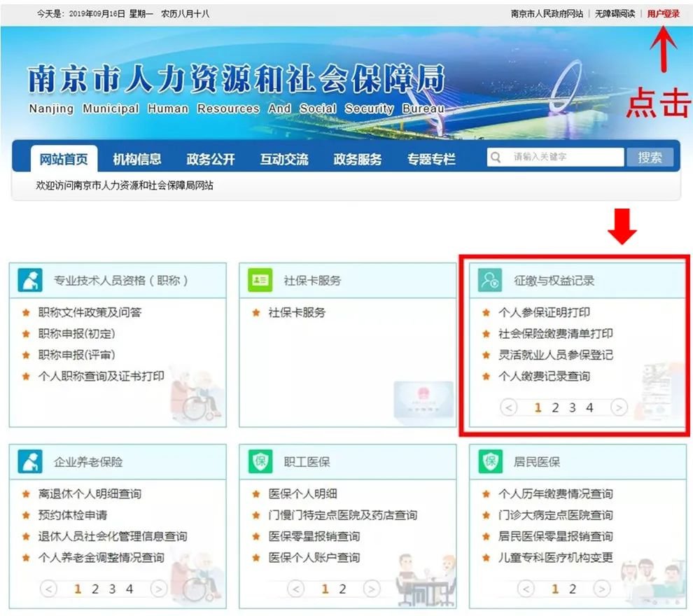Select page 4 in 征缴与权益记录 pager
Screen dimensions: 693x616
click(589, 407)
